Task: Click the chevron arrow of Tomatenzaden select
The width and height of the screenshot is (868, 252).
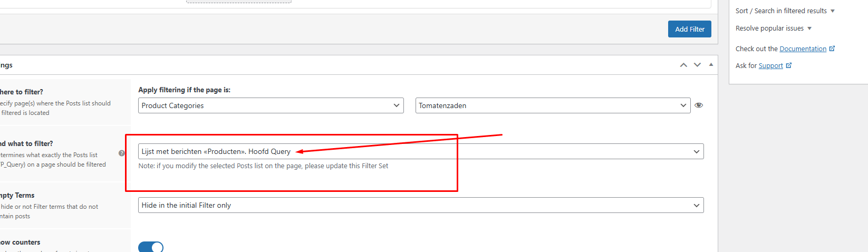Action: point(683,105)
